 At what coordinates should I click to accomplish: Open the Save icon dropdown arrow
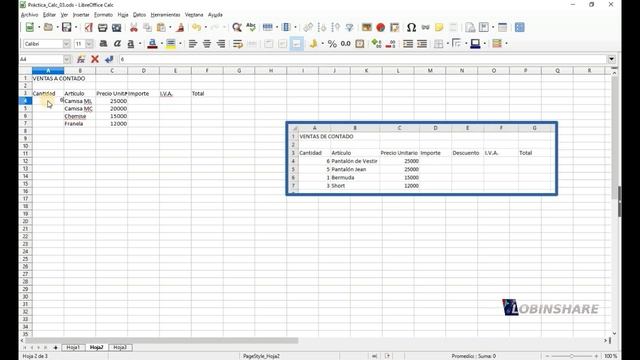pos(76,27)
